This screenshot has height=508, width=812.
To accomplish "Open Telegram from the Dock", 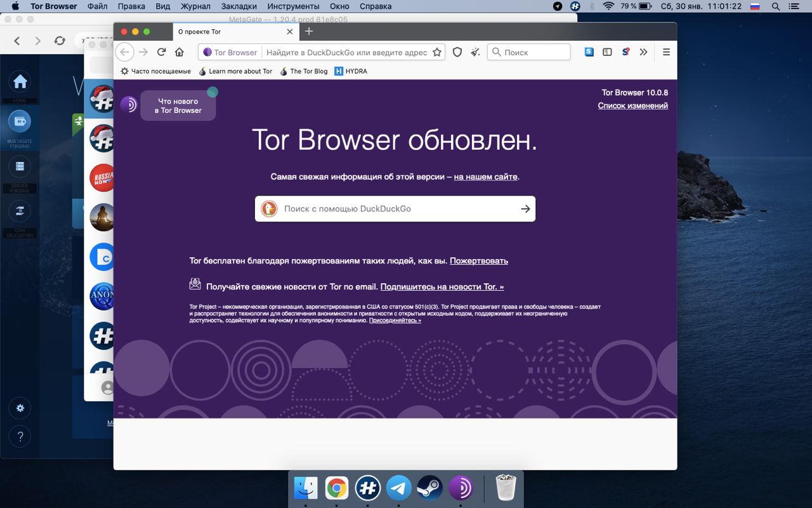I will click(399, 488).
